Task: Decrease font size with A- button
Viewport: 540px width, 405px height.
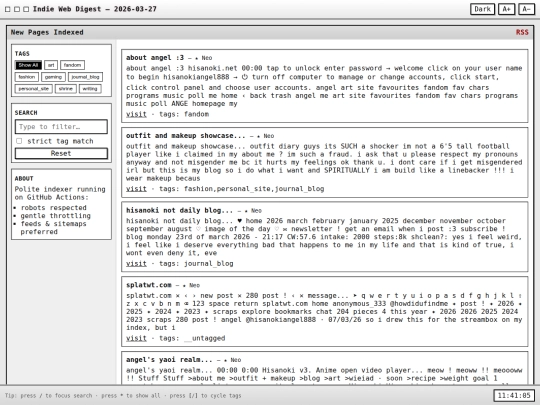Action: pos(527,9)
